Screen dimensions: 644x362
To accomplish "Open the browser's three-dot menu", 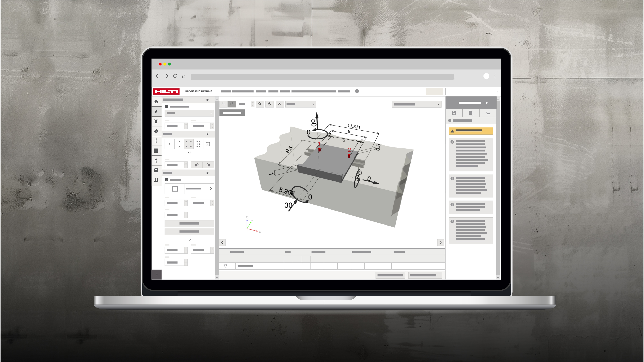I will tap(495, 76).
